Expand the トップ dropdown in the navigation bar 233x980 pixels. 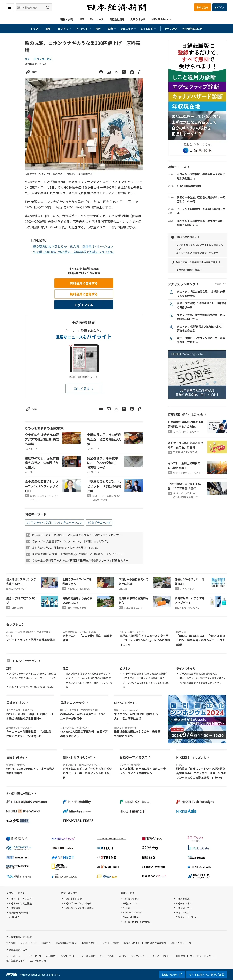(36, 29)
